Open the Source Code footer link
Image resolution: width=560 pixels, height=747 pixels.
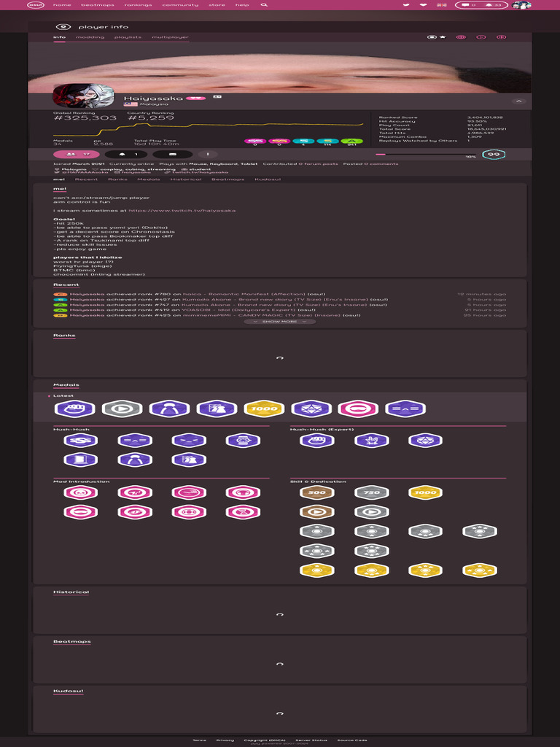point(352,740)
